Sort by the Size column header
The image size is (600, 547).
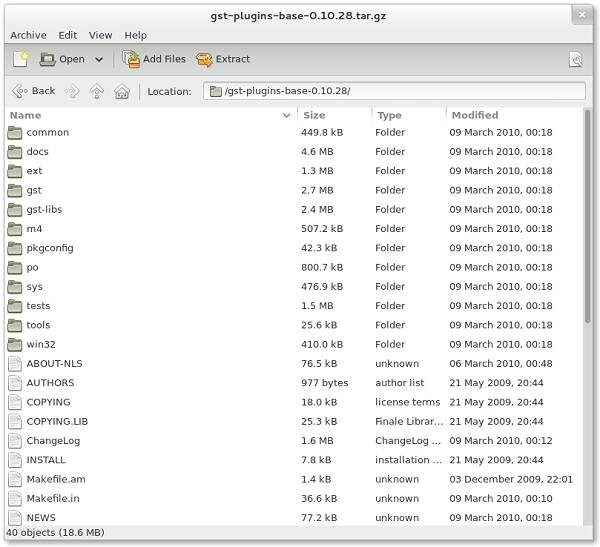tap(334, 115)
